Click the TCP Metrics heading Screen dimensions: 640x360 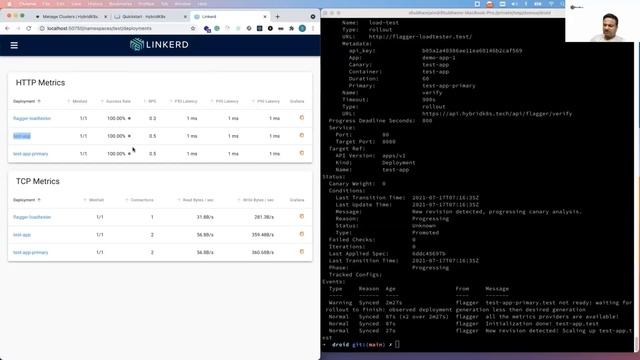click(38, 181)
